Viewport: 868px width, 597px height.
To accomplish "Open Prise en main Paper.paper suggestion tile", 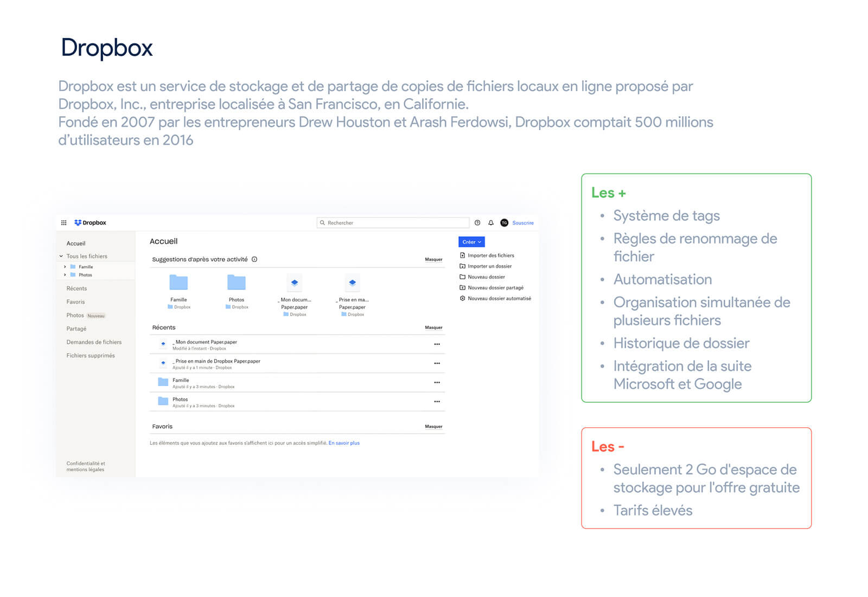I will click(353, 283).
